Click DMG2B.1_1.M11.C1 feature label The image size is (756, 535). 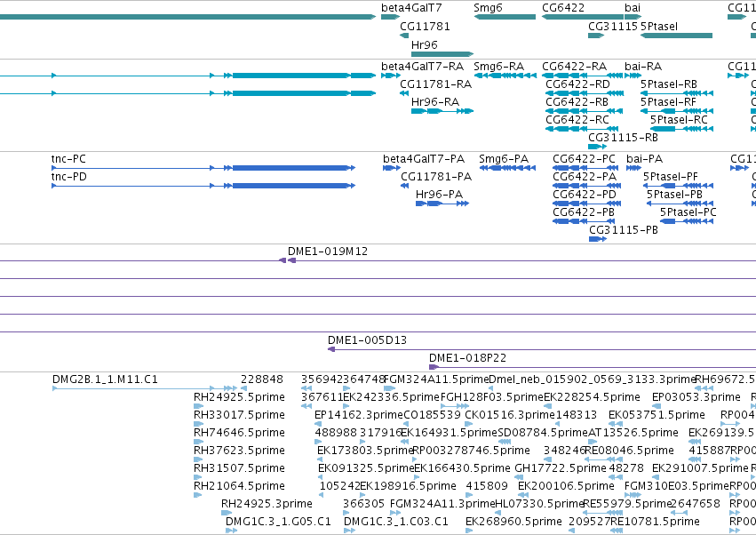(105, 379)
